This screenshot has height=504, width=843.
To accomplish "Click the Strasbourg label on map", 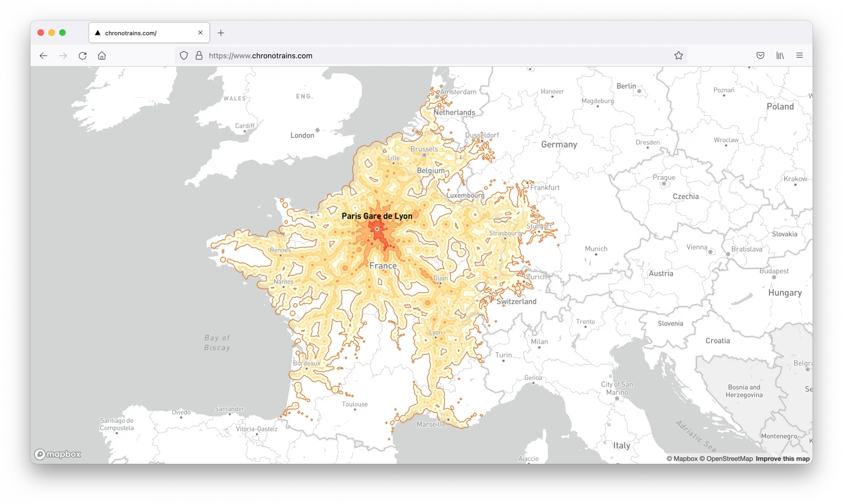I will (505, 233).
